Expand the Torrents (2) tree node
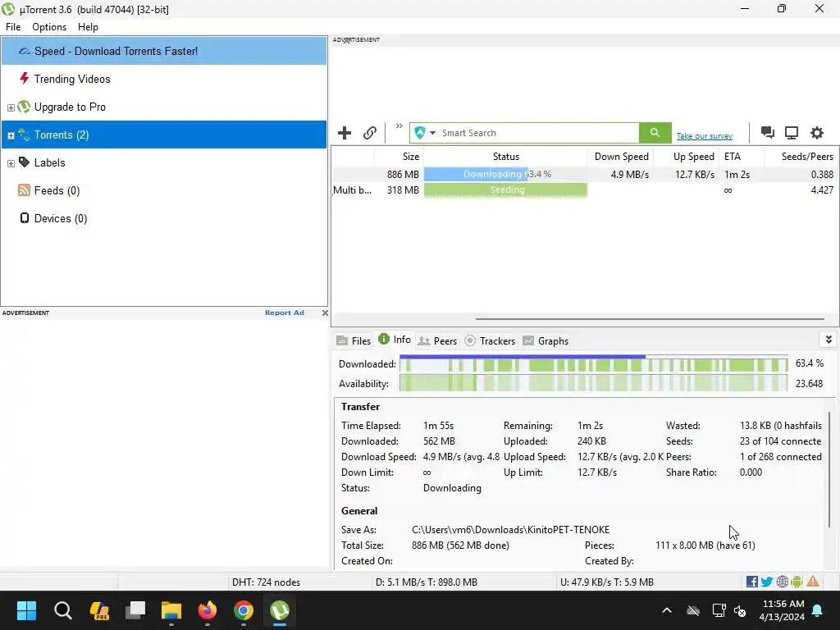 pos(11,135)
